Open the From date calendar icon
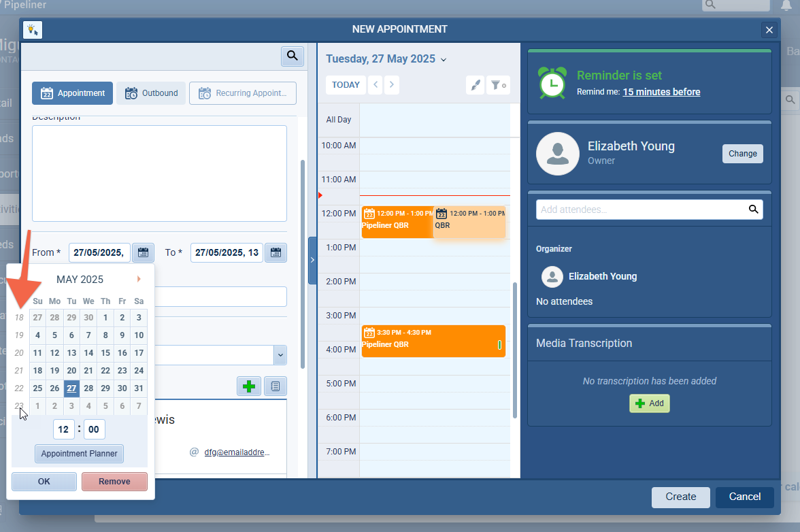This screenshot has width=800, height=532. tap(143, 252)
